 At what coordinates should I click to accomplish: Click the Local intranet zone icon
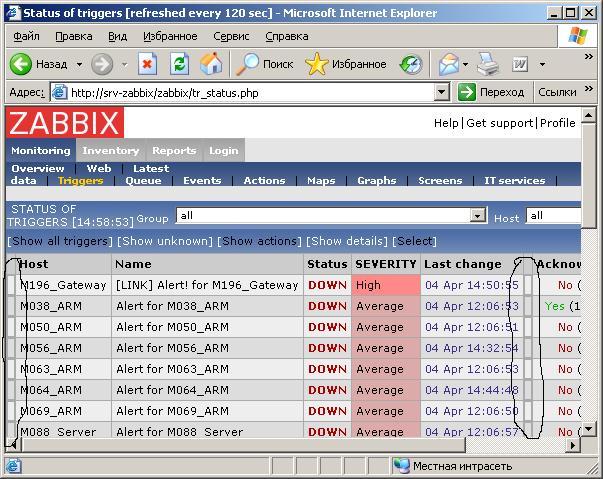[x=401, y=466]
